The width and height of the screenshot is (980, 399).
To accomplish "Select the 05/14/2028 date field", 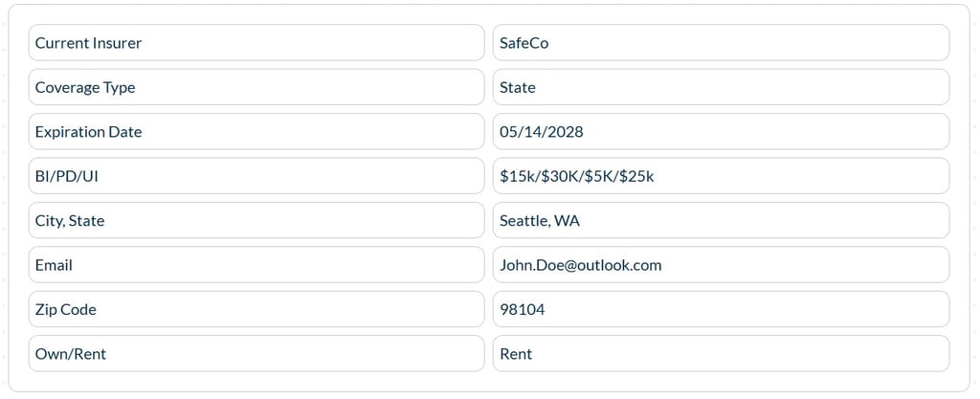I will coord(720,132).
